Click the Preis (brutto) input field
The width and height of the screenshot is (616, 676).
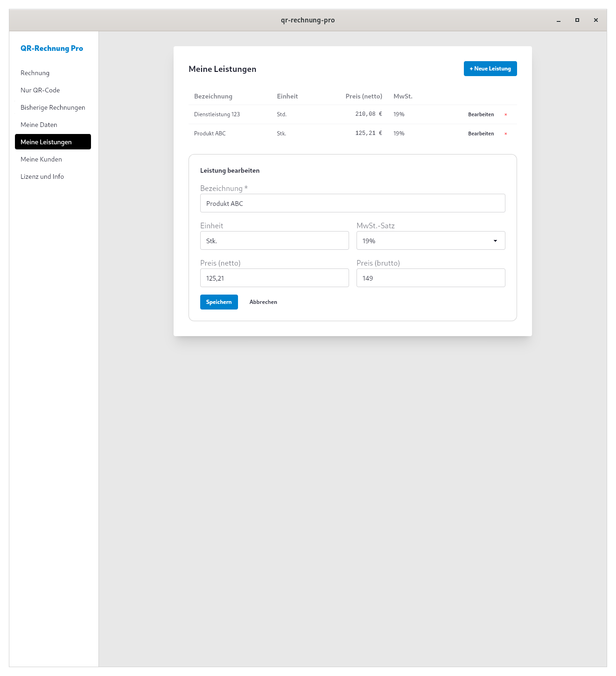430,278
